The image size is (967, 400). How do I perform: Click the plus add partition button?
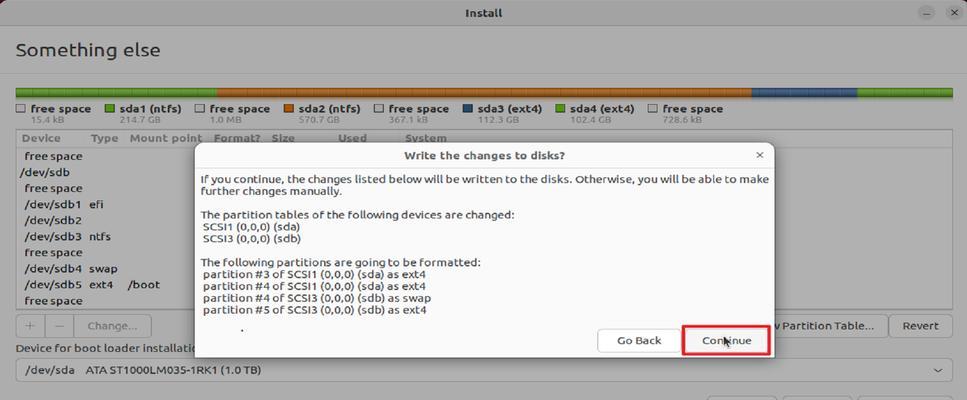[31, 325]
